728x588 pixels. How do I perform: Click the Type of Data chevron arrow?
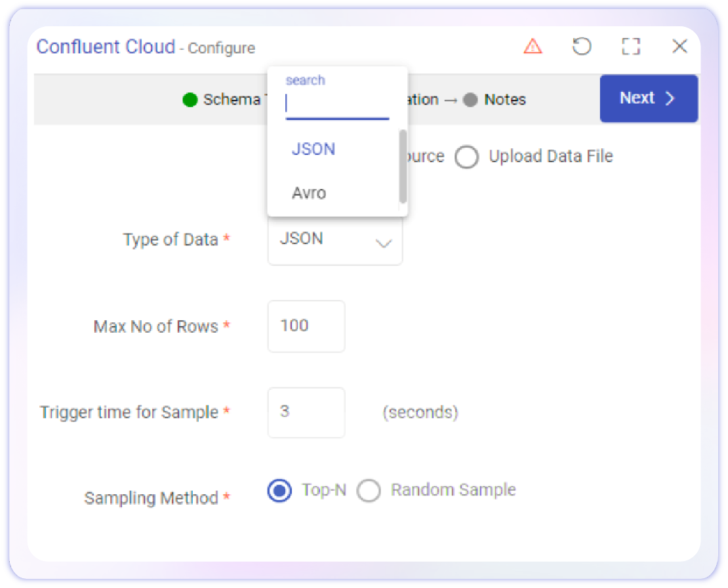click(x=383, y=243)
